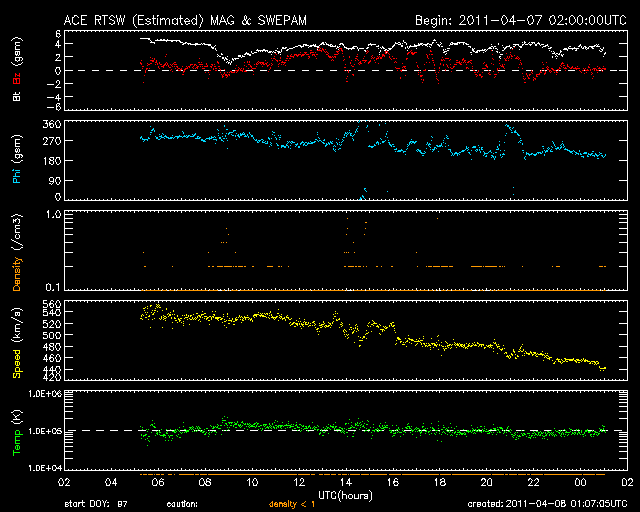
Task: Click the '1.0E+04' tick on the Temp axis
Action: [45, 467]
